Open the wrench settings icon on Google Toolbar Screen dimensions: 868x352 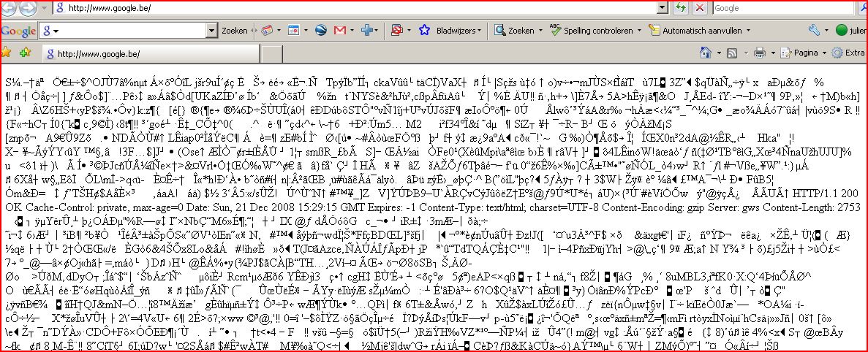click(814, 31)
